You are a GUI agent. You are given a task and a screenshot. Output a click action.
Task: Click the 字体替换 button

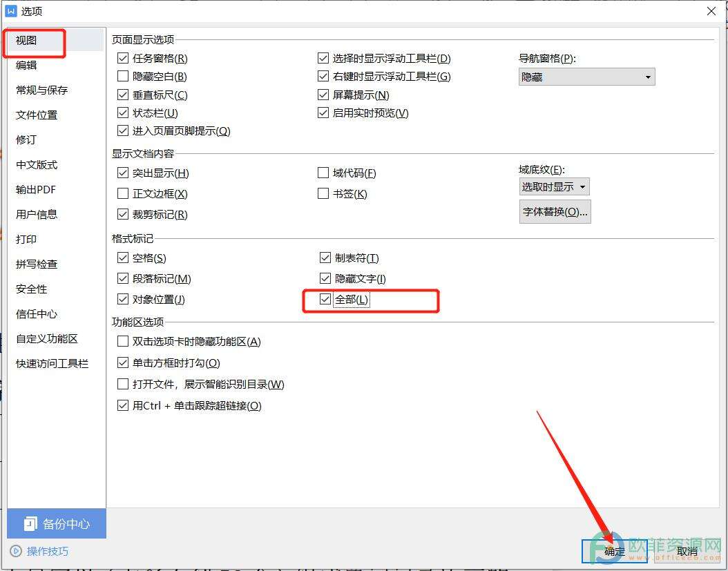[x=555, y=212]
